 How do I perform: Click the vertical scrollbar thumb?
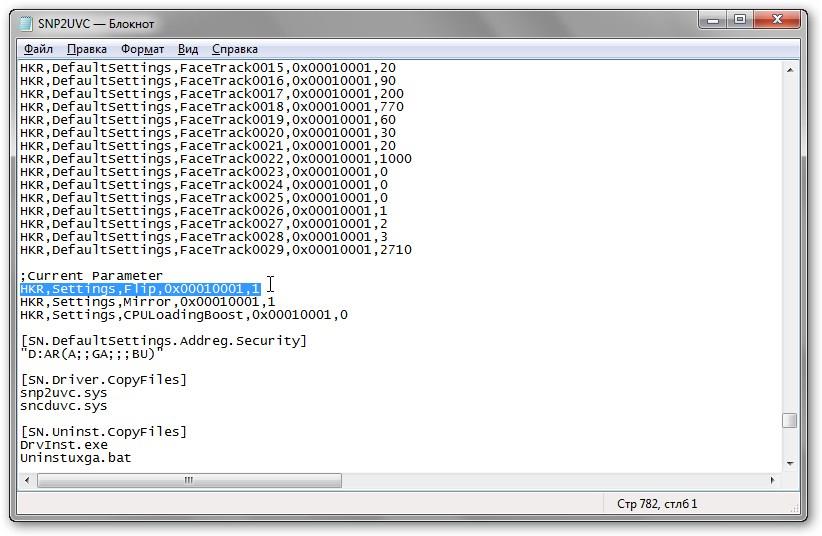[x=789, y=421]
